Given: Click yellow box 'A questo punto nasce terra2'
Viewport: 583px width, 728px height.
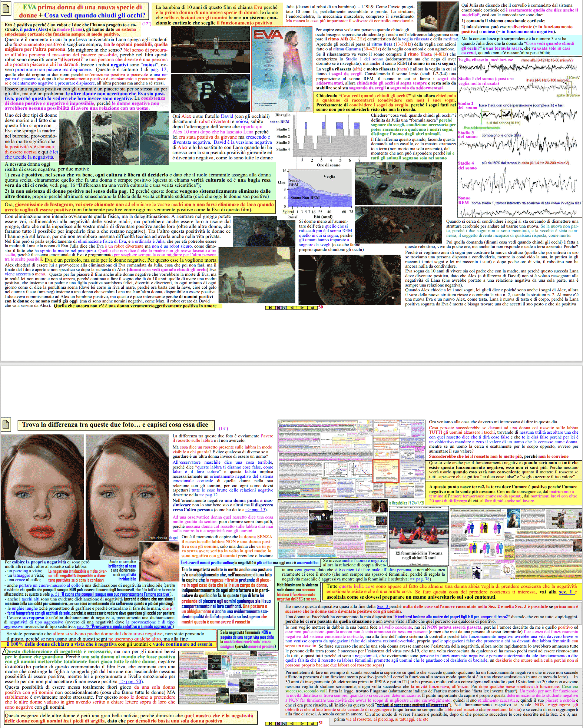Looking at the screenshot, I should click(x=503, y=493).
